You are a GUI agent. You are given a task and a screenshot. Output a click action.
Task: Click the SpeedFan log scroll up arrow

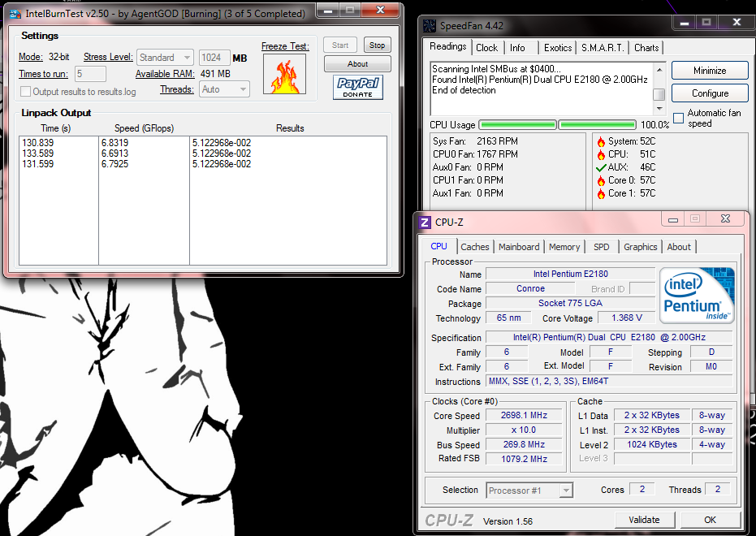pos(659,69)
